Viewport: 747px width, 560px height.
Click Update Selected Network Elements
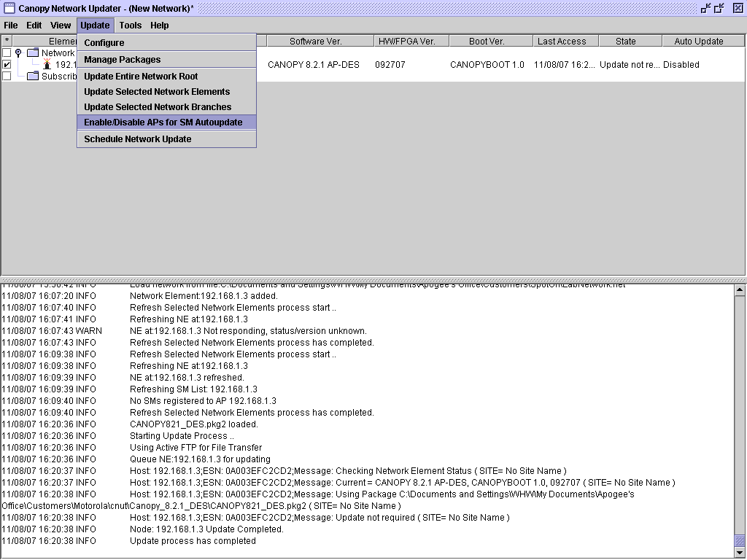click(x=157, y=92)
